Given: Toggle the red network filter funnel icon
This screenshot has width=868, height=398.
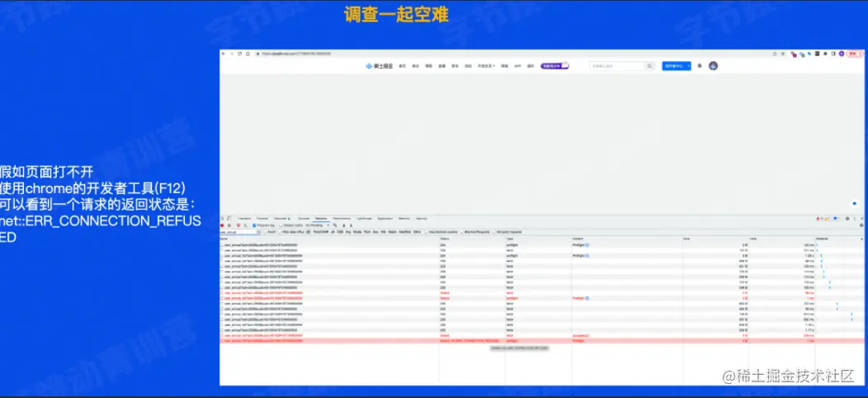Looking at the screenshot, I should [x=238, y=225].
